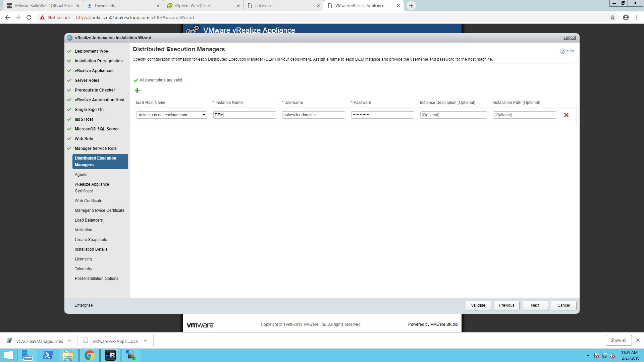Reload the page with browser refresh icon
The height and width of the screenshot is (362, 644).
pyautogui.click(x=29, y=17)
